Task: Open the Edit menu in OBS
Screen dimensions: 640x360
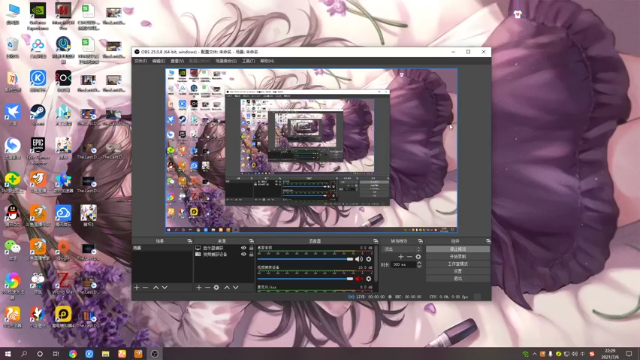Action: [158, 61]
